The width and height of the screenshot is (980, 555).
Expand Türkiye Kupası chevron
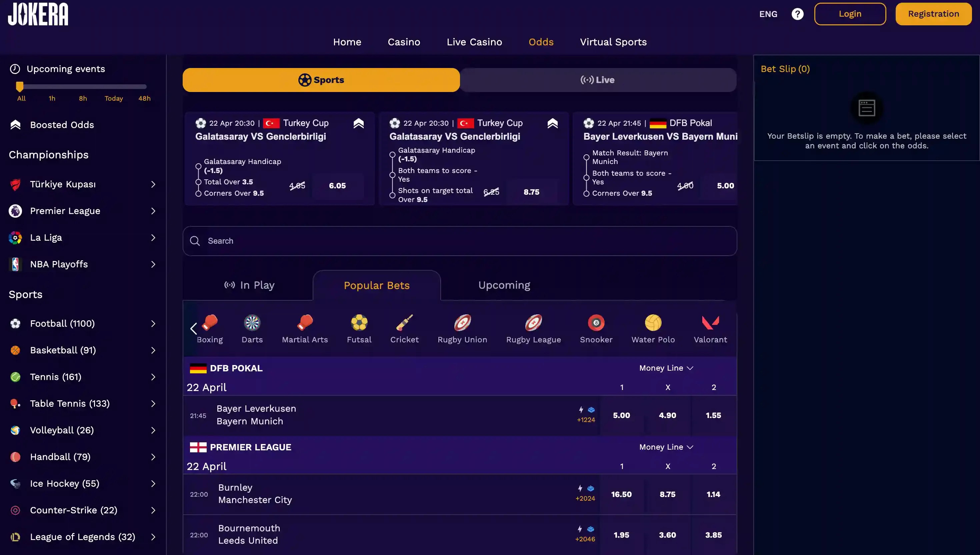tap(153, 184)
